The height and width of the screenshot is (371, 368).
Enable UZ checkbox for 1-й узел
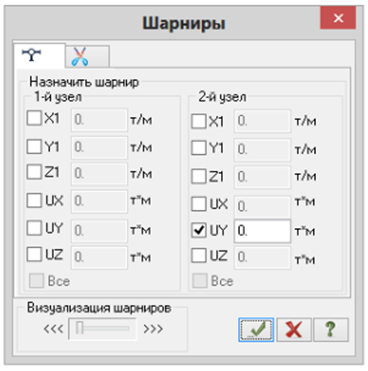pos(34,255)
